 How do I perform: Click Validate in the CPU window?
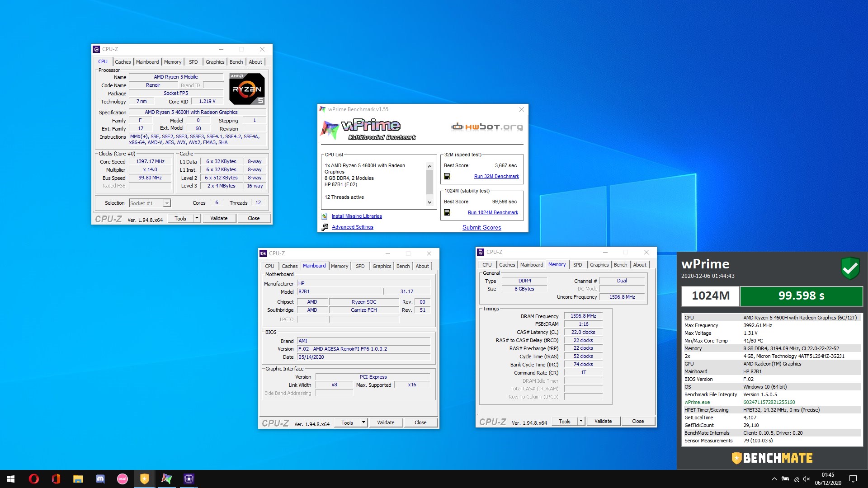pos(219,218)
